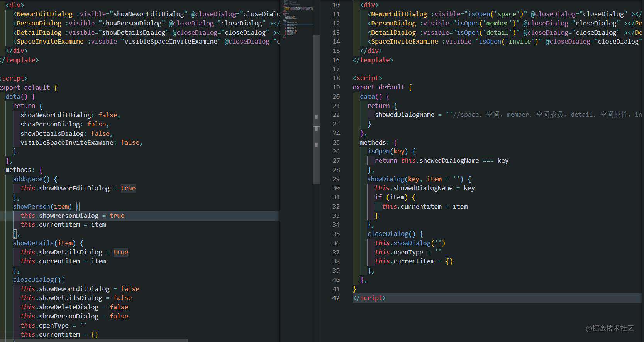The image size is (644, 342).
Task: Click 'methods: {' in left editor
Action: 24,170
